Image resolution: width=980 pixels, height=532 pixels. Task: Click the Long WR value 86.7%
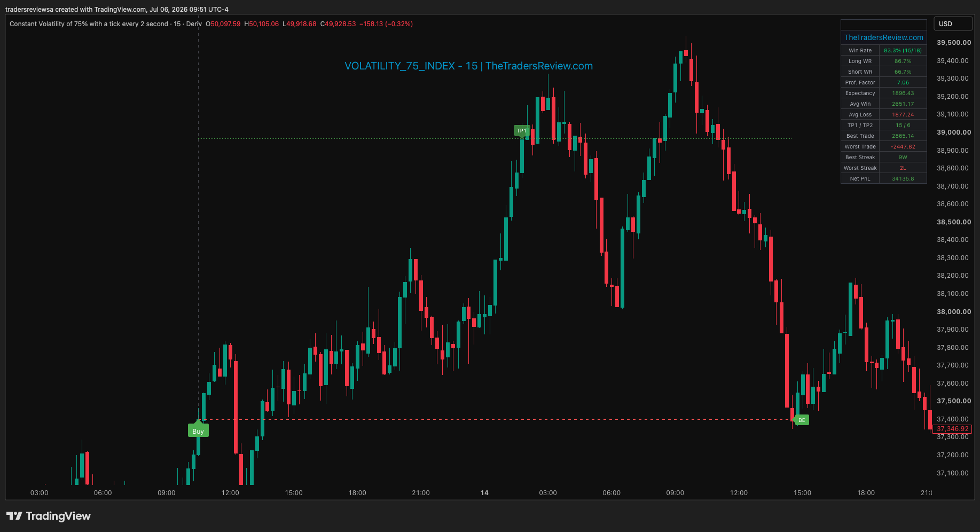tap(903, 61)
